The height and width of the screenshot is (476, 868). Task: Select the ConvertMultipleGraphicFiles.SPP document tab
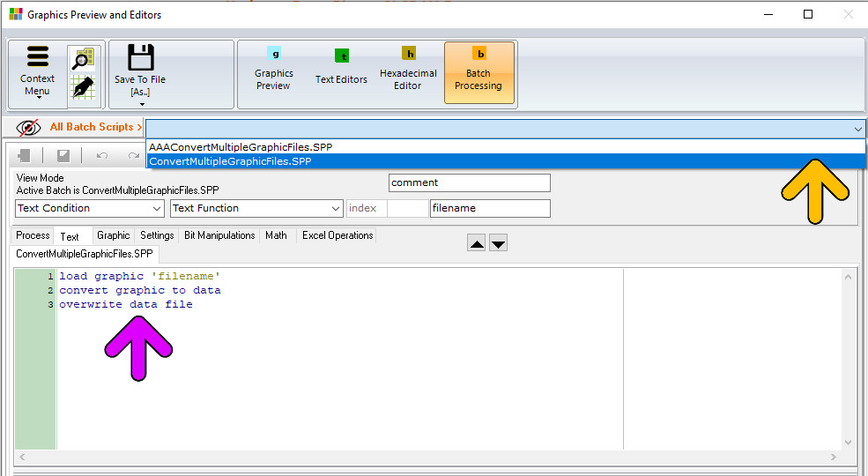[x=84, y=254]
